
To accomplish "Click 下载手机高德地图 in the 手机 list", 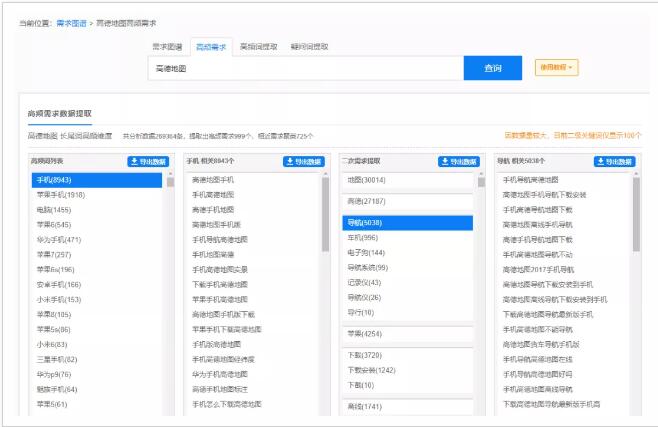I will 220,285.
